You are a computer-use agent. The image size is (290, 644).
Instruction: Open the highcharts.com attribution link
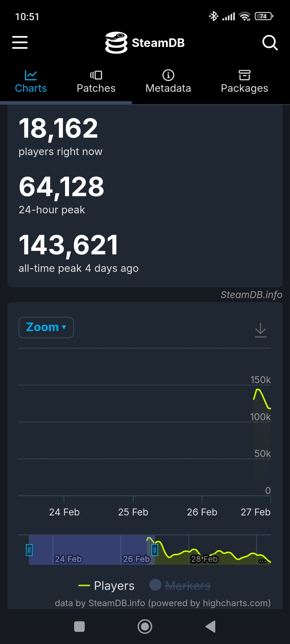tap(236, 603)
